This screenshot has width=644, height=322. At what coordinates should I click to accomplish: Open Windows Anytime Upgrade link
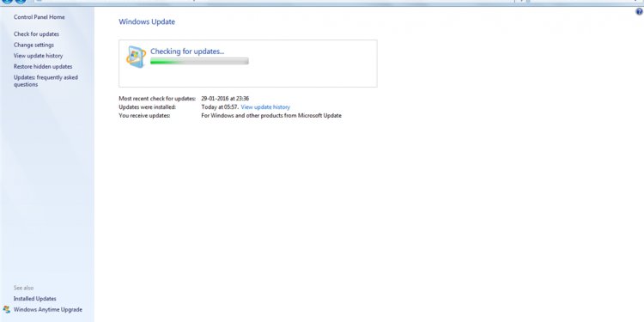(47, 310)
